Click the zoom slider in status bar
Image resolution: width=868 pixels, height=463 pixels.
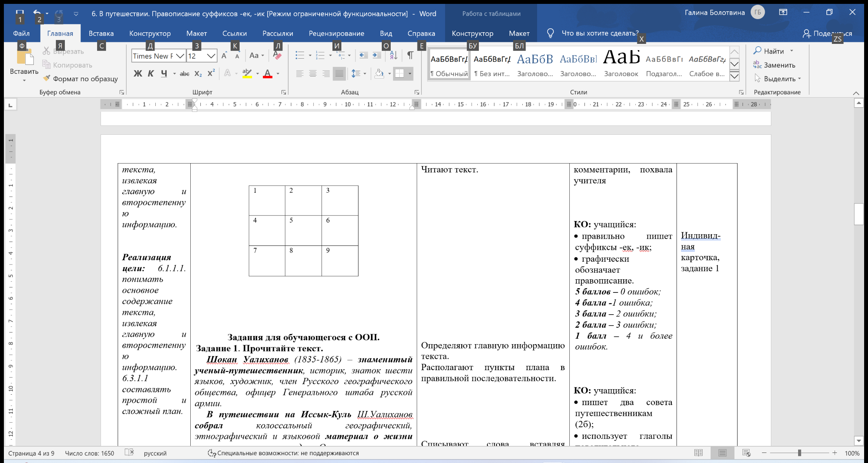click(x=799, y=453)
